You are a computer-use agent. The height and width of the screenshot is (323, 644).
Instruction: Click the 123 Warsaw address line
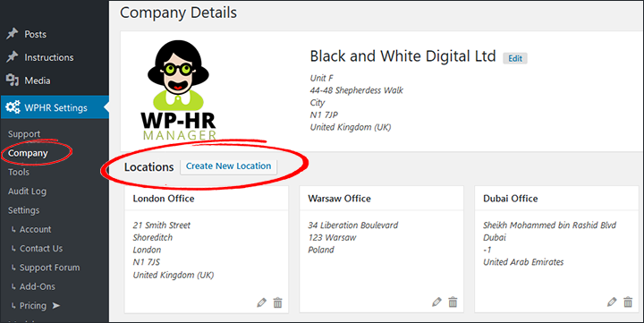click(332, 237)
